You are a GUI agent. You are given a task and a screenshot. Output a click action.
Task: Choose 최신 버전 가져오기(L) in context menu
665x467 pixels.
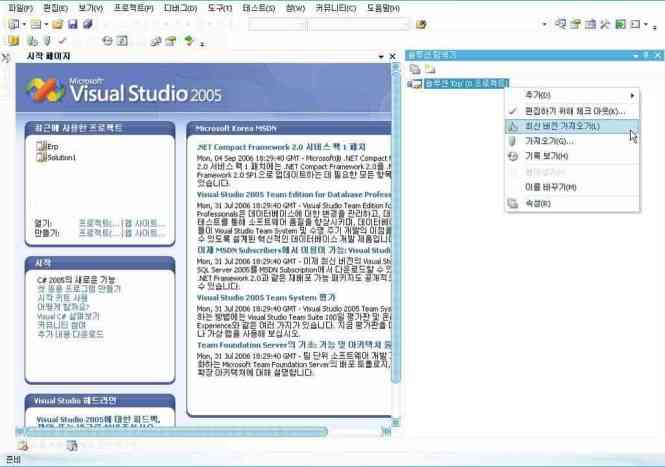coord(572,126)
